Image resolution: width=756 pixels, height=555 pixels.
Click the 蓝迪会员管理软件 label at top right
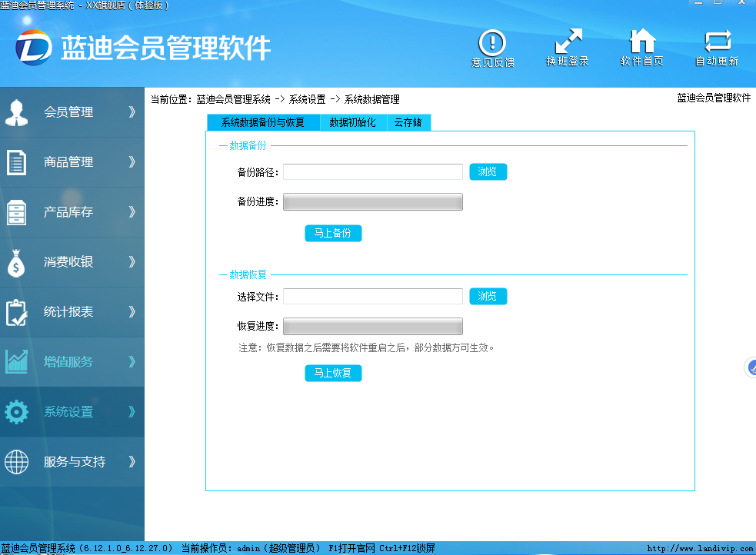(x=714, y=98)
